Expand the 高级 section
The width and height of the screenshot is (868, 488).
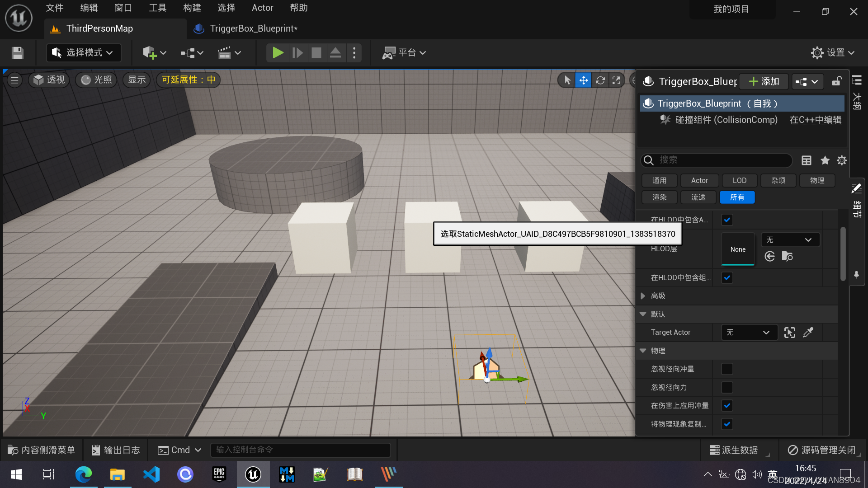coord(643,296)
